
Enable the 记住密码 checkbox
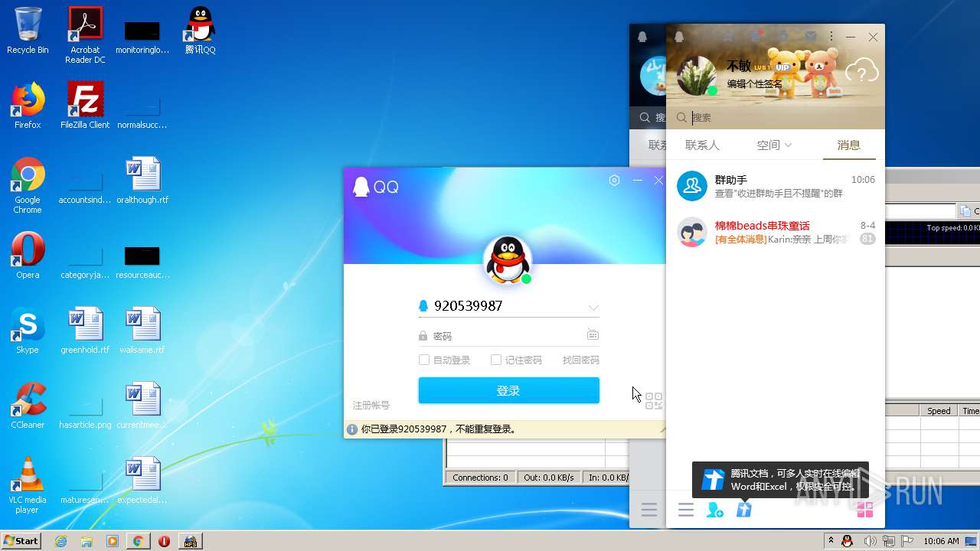coord(496,360)
